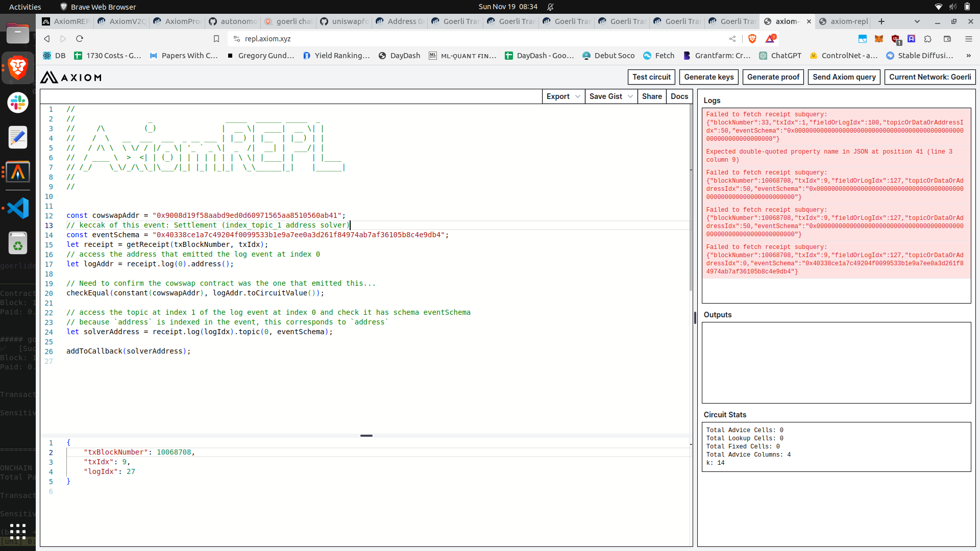
Task: Open the extensions puzzle icon
Action: 928,39
